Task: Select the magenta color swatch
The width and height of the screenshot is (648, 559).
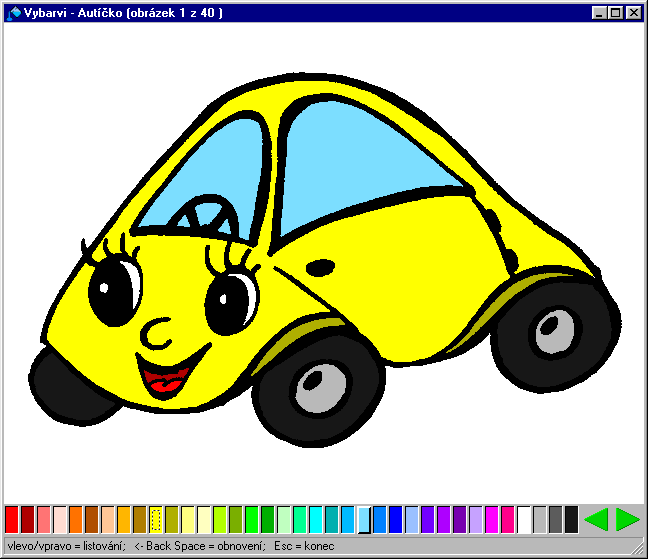Action: click(x=492, y=519)
